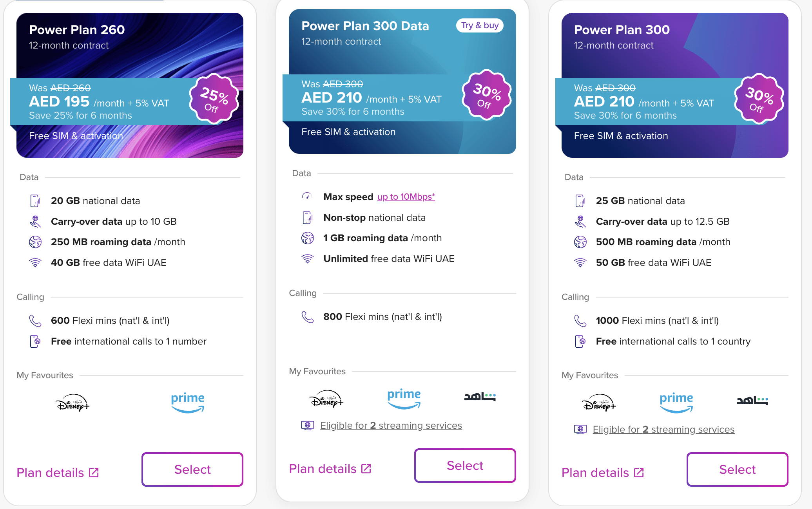Click phone icon beside 1000 Flexi mins

(580, 321)
